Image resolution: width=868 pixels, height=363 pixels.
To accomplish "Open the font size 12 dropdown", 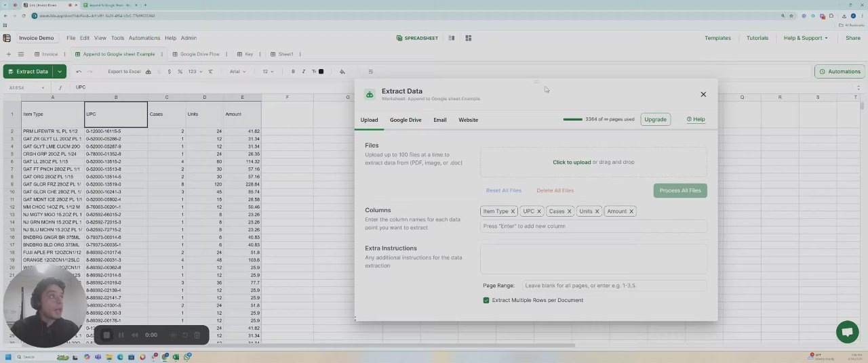I will 269,71.
